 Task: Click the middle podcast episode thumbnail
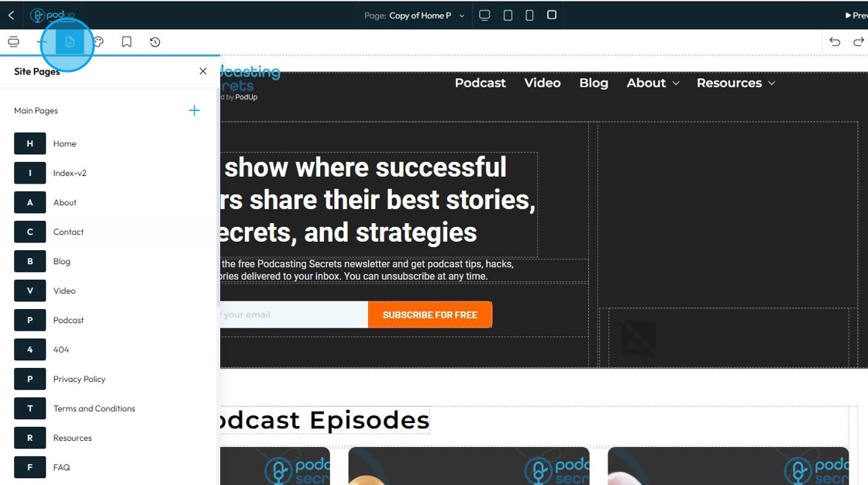coord(469,466)
